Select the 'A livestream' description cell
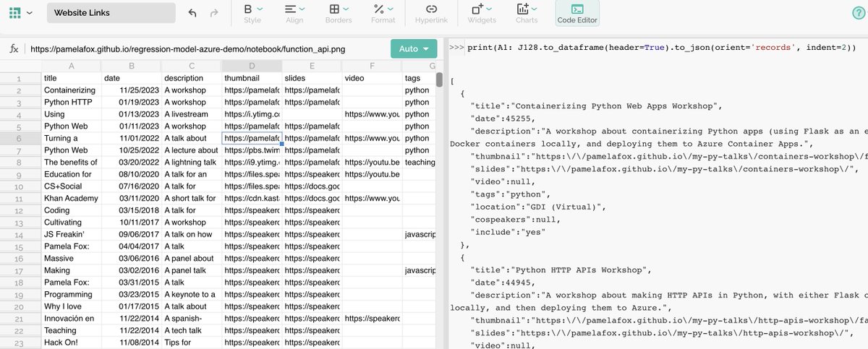Image resolution: width=868 pixels, height=349 pixels. 192,114
